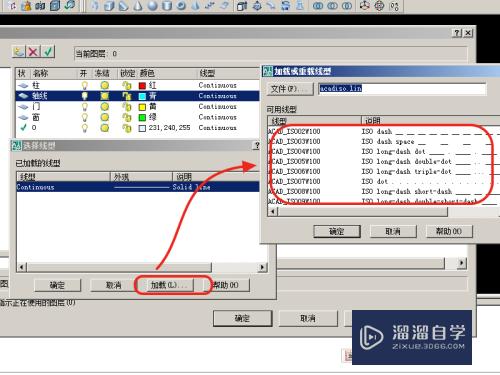Click the ? help icon in layer manager title bar

pyautogui.click(x=457, y=33)
